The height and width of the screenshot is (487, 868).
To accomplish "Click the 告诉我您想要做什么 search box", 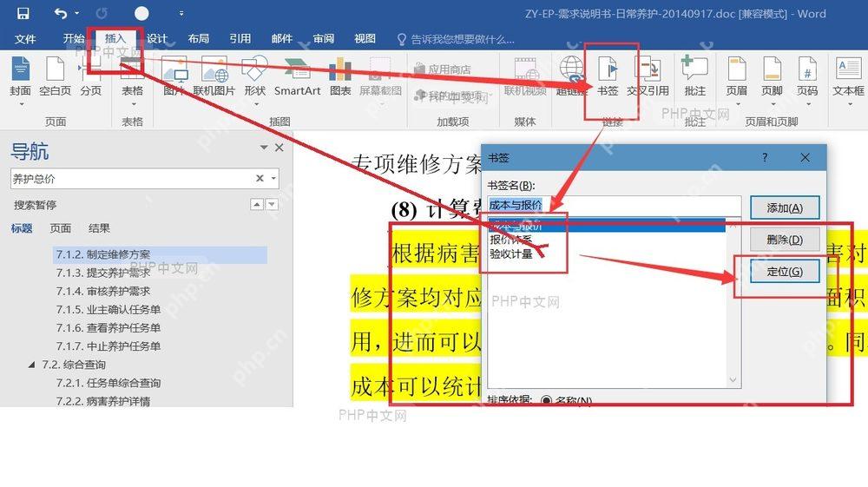I will click(457, 39).
